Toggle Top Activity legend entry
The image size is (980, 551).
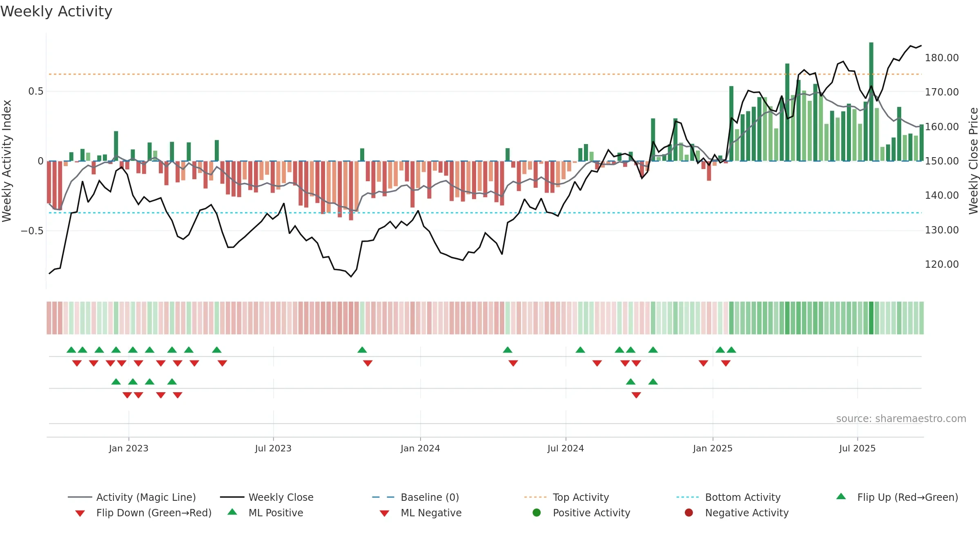pos(566,497)
